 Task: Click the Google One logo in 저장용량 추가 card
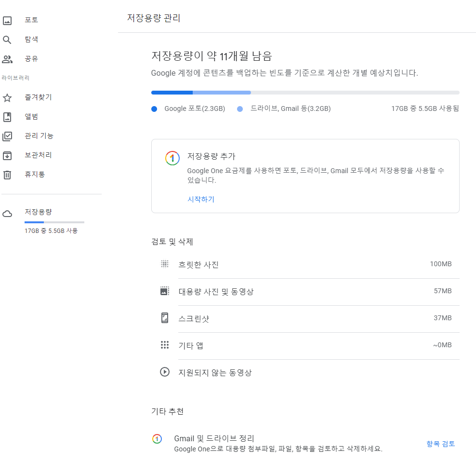(172, 158)
